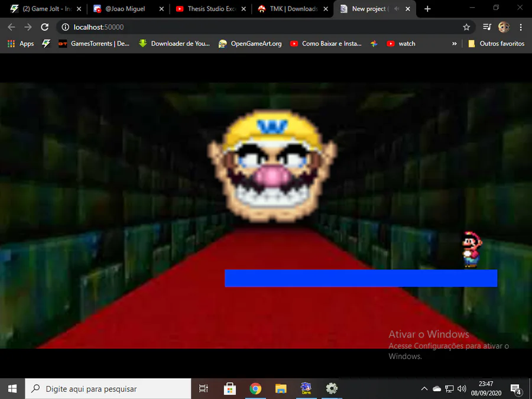Close the @Joao Miguel tab
The height and width of the screenshot is (399, 532).
161,9
